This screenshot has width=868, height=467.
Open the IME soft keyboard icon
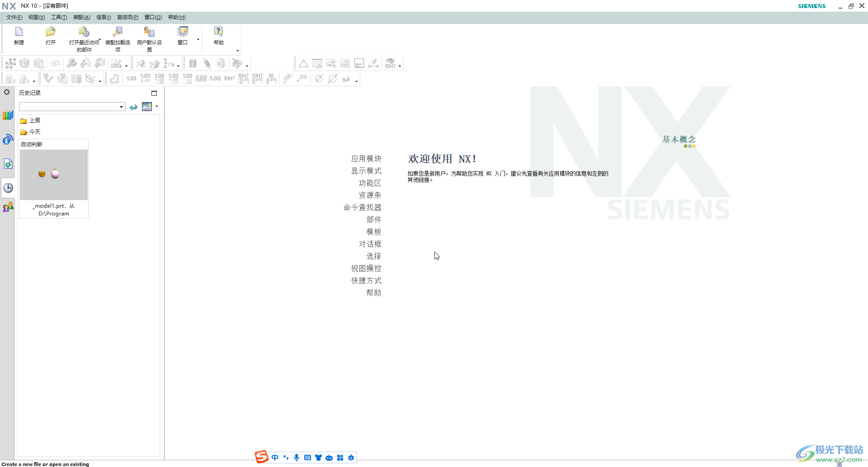307,458
